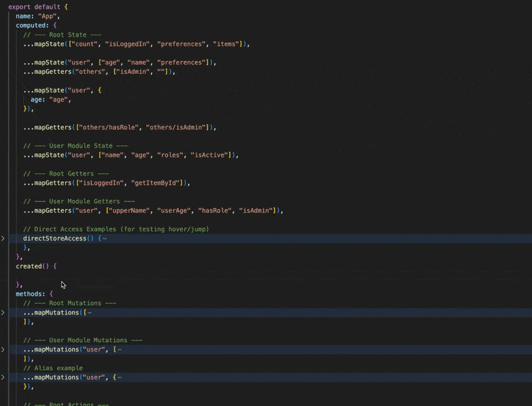532x406 pixels.
Task: Click "hasRole" in user mapGetters line
Action: (x=215, y=211)
